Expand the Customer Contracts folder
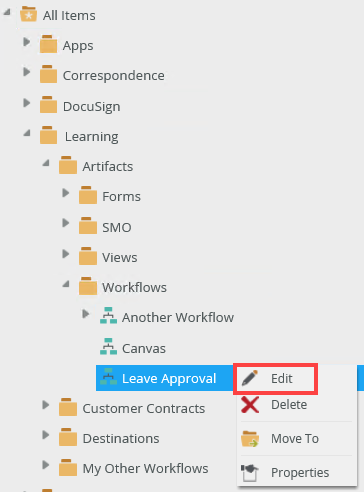Screen dimensions: 364x492 click(x=46, y=405)
